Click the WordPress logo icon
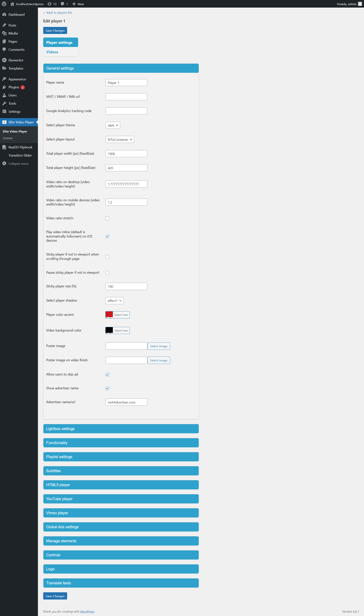 point(4,4)
